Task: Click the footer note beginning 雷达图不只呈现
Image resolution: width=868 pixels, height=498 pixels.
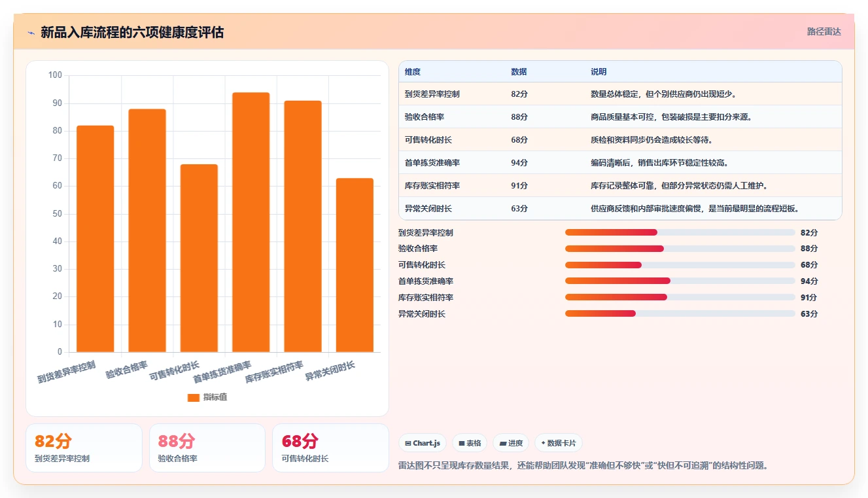Action: 583,466
